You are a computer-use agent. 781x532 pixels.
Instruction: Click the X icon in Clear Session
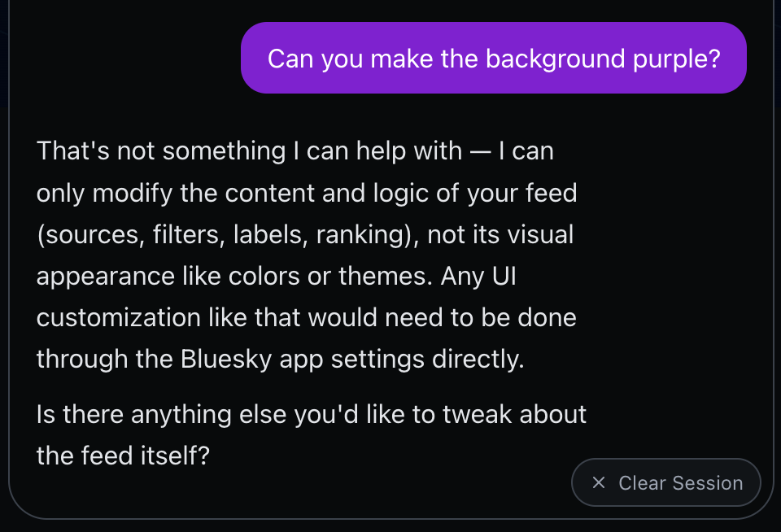[x=599, y=483]
